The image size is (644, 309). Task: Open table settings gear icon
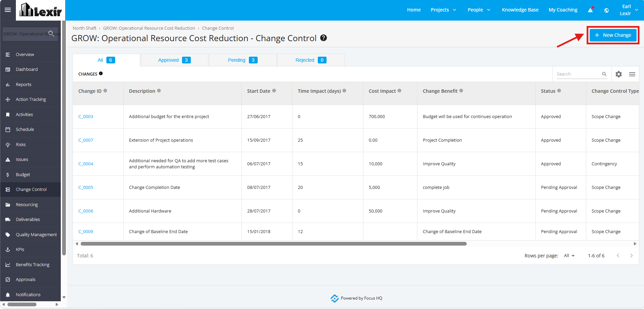(x=619, y=74)
